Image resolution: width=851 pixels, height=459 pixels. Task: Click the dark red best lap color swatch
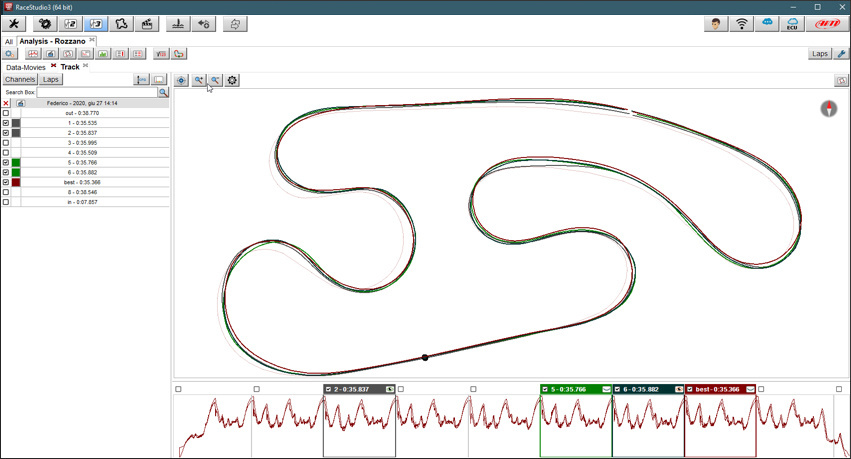pos(16,182)
